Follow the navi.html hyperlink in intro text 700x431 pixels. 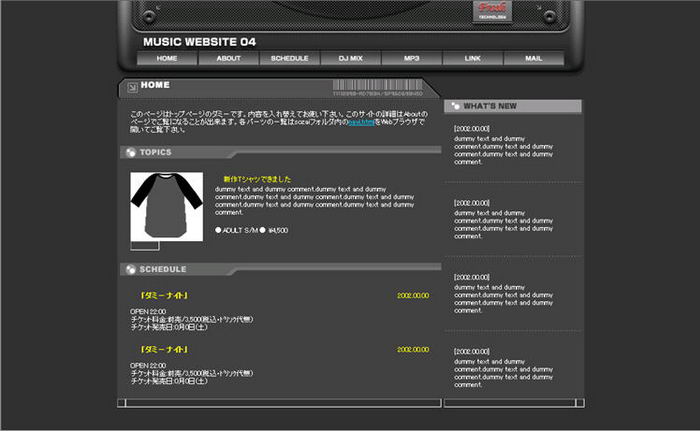click(362, 122)
